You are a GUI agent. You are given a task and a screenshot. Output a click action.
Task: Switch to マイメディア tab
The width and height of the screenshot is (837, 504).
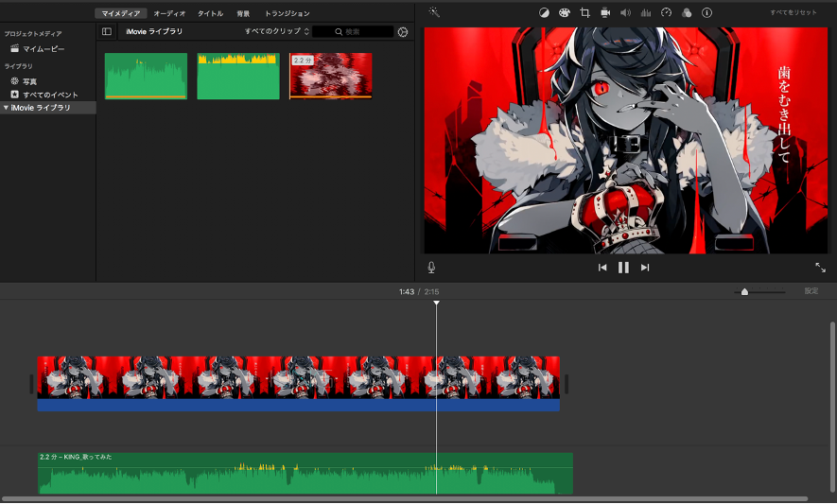[121, 13]
